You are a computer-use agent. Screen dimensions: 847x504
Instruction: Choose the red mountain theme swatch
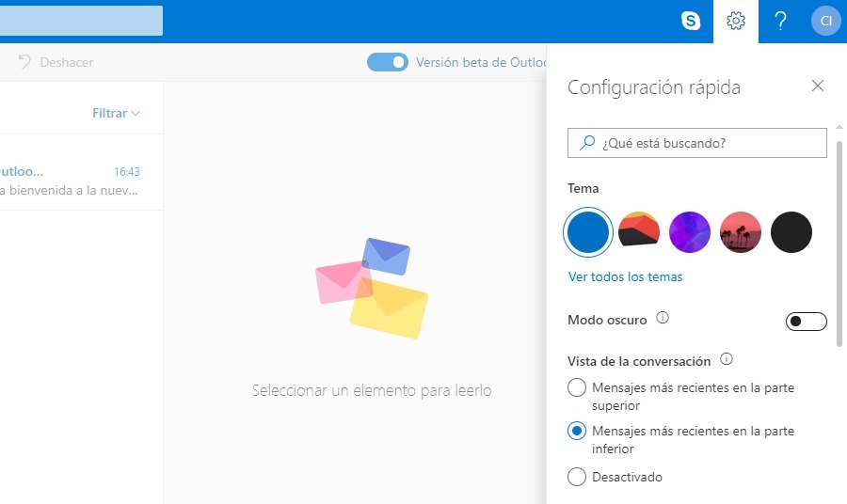638,232
